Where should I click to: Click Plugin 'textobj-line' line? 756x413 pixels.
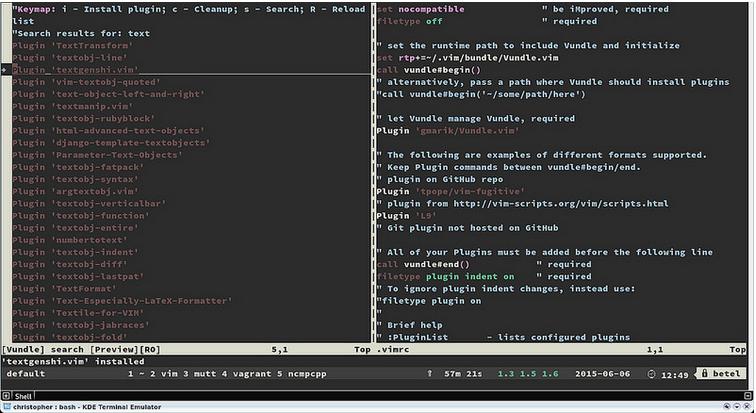click(x=72, y=58)
